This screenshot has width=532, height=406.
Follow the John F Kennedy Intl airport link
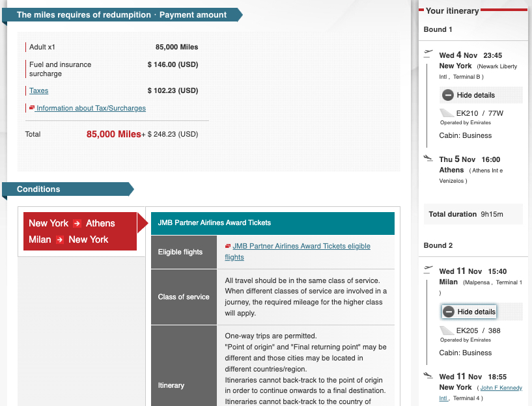pyautogui.click(x=501, y=387)
